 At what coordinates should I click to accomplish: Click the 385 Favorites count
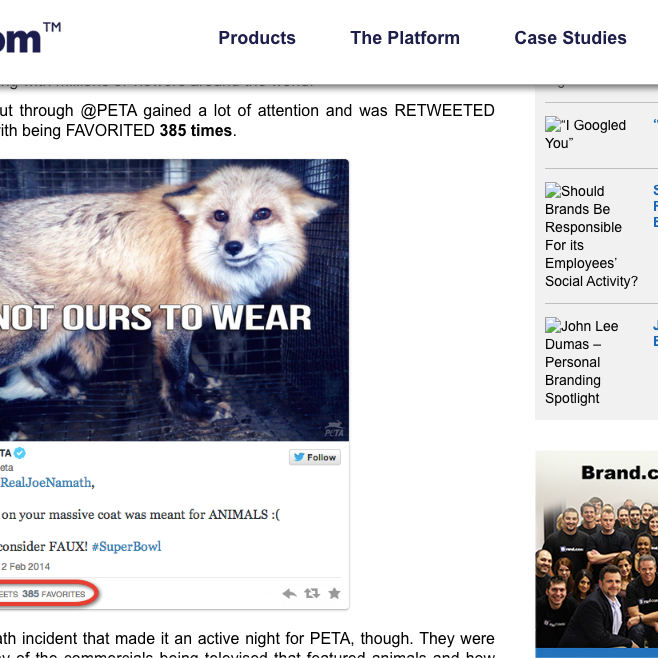coord(53,594)
